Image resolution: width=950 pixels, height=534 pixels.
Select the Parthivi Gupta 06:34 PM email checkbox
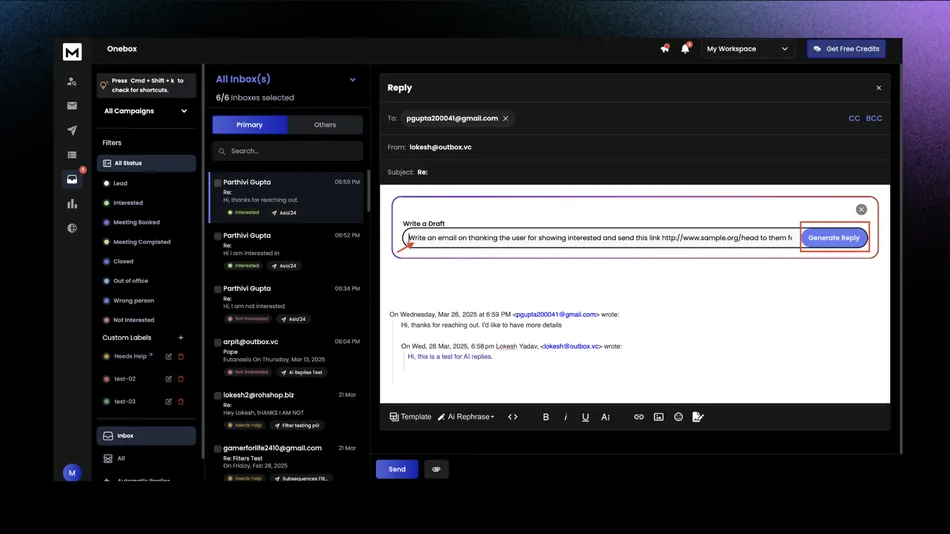[218, 289]
